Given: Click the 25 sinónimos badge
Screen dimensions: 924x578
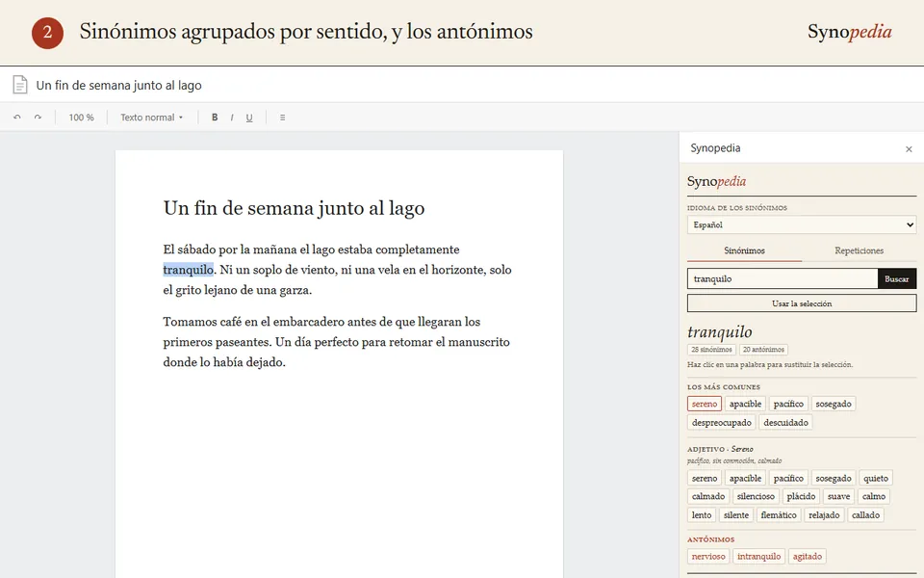Looking at the screenshot, I should pos(711,350).
